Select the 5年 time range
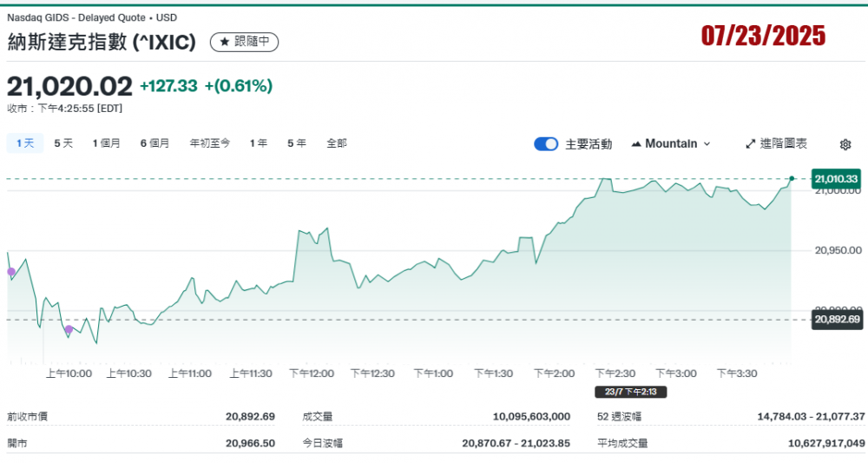The height and width of the screenshot is (463, 868). coord(296,143)
